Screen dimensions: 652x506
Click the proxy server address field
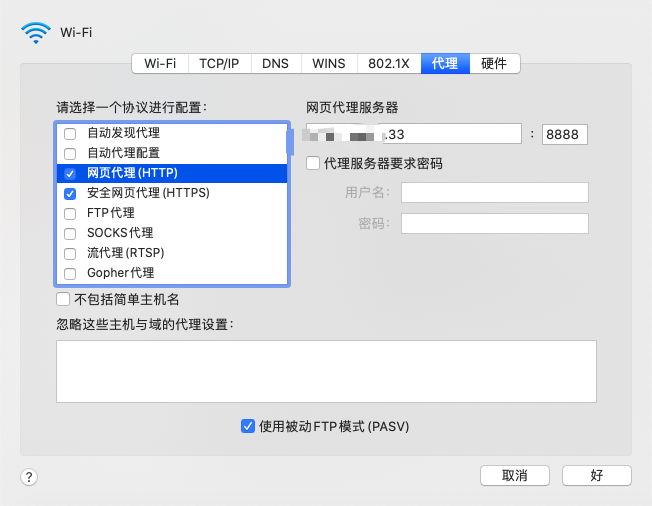(x=414, y=134)
